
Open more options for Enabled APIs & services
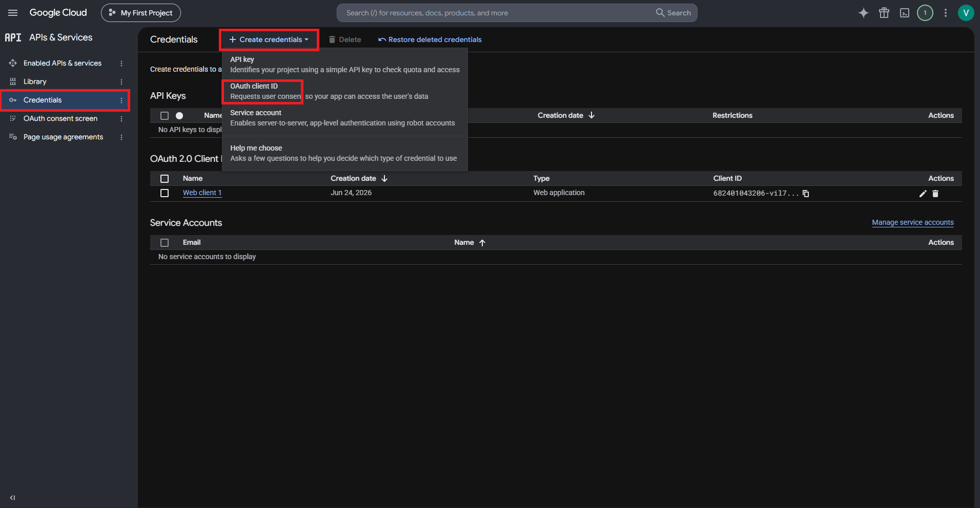(x=121, y=63)
